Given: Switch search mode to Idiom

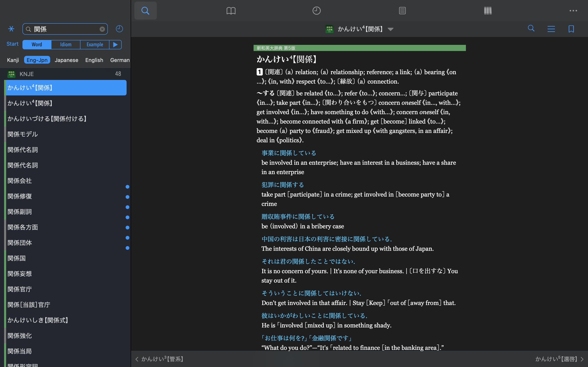Looking at the screenshot, I should [x=66, y=44].
